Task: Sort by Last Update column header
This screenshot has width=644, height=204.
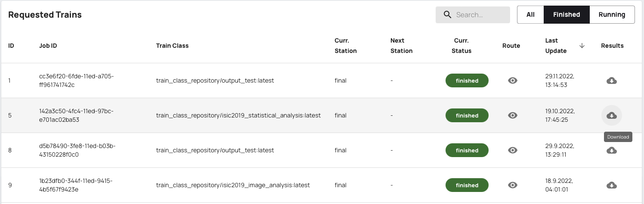Action: 556,46
